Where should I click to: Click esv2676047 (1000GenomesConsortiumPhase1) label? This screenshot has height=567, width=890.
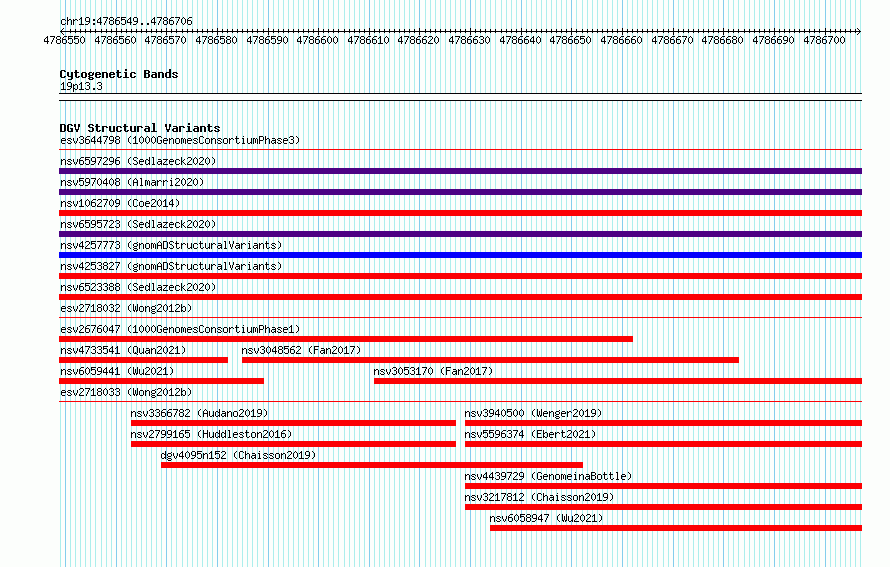[x=180, y=329]
